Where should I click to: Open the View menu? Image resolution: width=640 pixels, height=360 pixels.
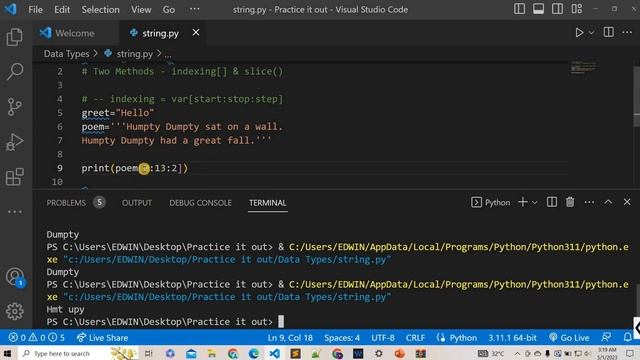click(141, 9)
